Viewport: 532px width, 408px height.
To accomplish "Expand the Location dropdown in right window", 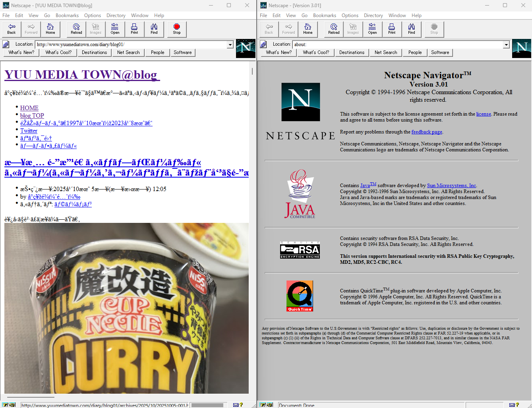I will 505,44.
